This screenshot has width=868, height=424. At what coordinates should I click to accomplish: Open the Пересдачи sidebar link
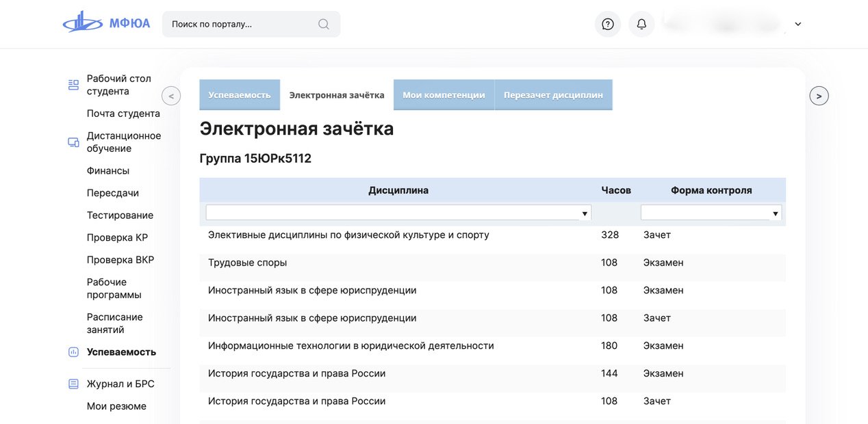tap(113, 193)
